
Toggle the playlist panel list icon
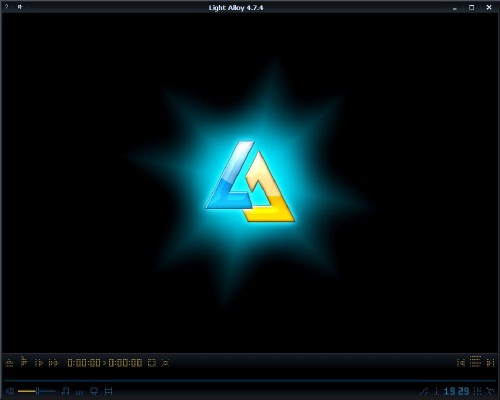475,361
